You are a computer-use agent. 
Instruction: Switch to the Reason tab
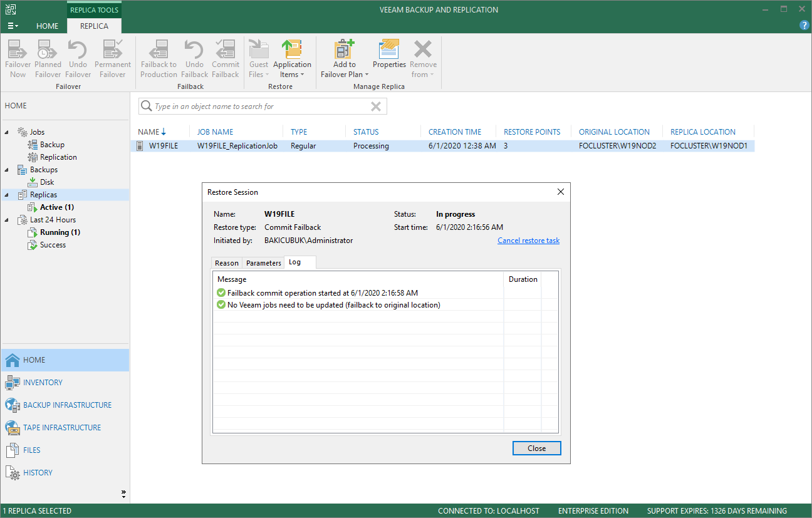coord(227,263)
